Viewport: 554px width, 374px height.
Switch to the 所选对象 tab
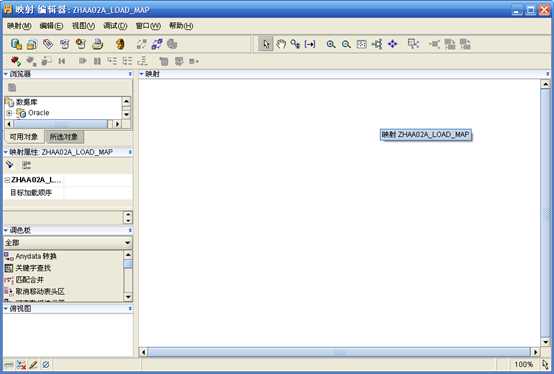tap(64, 137)
